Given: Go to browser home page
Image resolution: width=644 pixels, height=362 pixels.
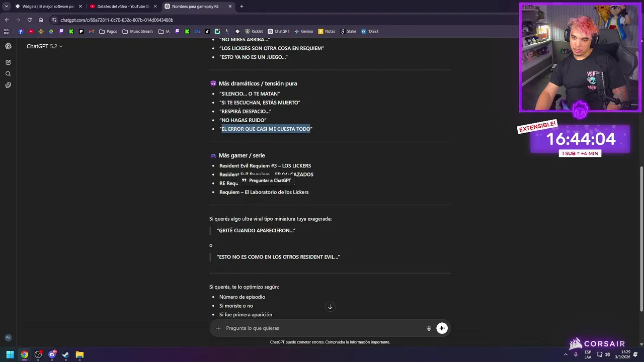Looking at the screenshot, I should click(x=41, y=20).
